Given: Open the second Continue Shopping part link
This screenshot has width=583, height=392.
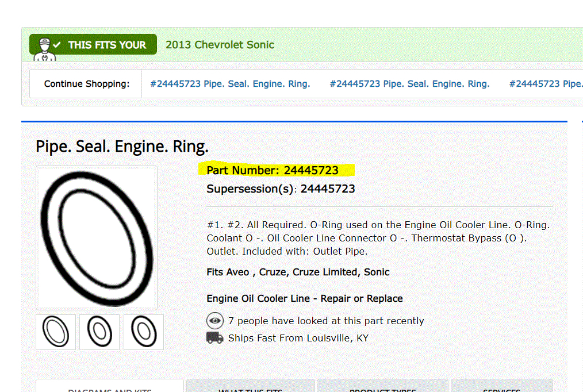Looking at the screenshot, I should 409,84.
